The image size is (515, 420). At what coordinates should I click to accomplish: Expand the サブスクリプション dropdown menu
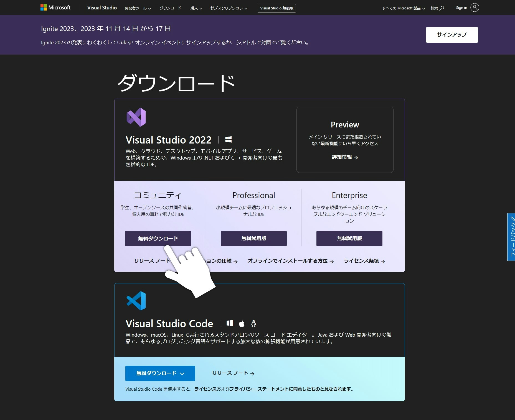coord(229,8)
